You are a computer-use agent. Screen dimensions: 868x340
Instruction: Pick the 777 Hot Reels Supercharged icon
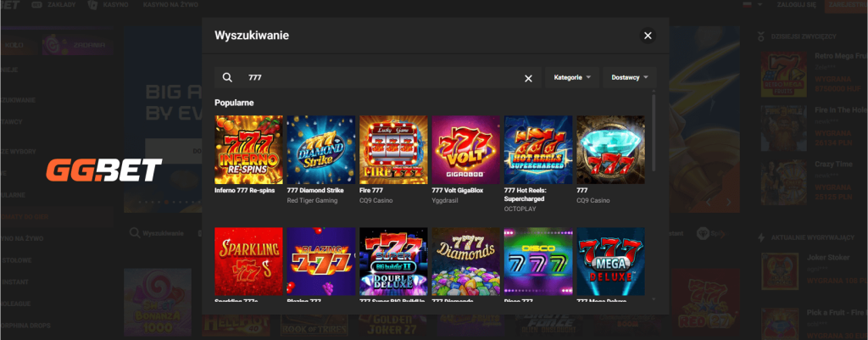coord(537,149)
